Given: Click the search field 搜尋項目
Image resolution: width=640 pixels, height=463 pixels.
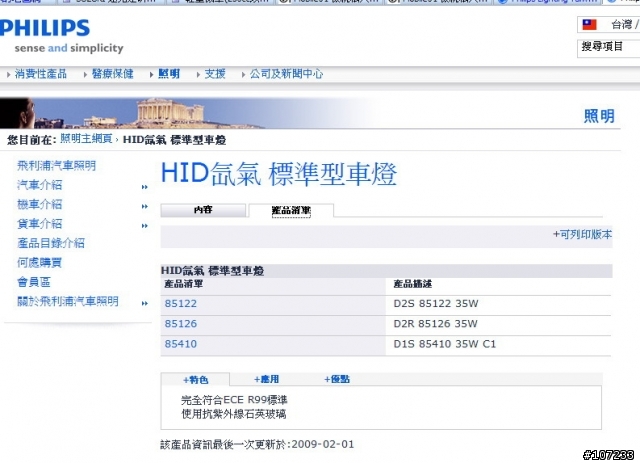Looking at the screenshot, I should click(x=608, y=48).
